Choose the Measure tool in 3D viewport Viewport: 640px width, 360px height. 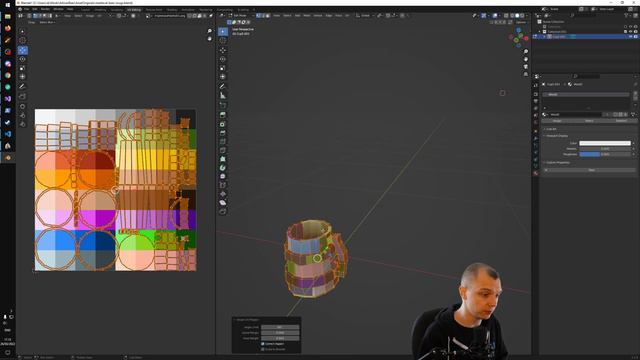coord(223,96)
